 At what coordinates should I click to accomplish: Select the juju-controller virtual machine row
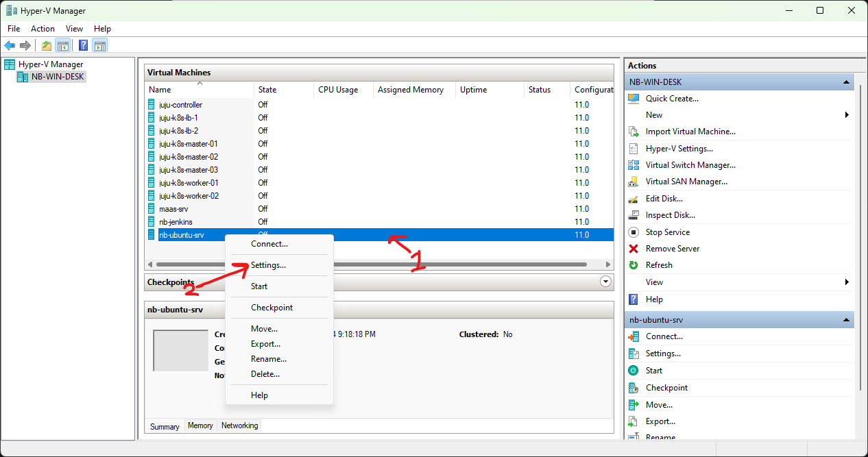click(x=180, y=105)
